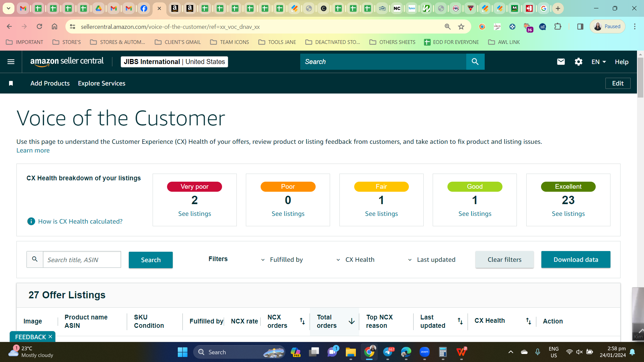This screenshot has height=362, width=644.
Task: Sort by CX Health arrows
Action: 528,321
